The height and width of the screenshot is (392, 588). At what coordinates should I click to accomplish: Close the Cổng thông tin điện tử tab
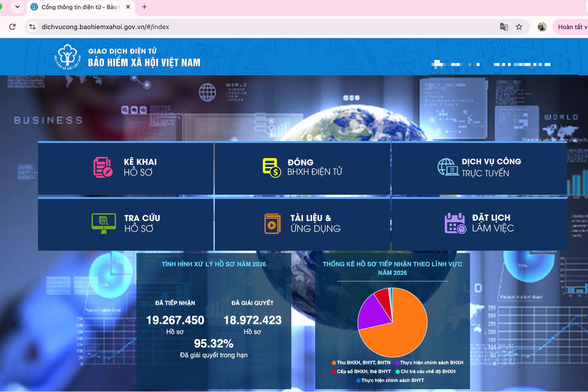[x=128, y=7]
